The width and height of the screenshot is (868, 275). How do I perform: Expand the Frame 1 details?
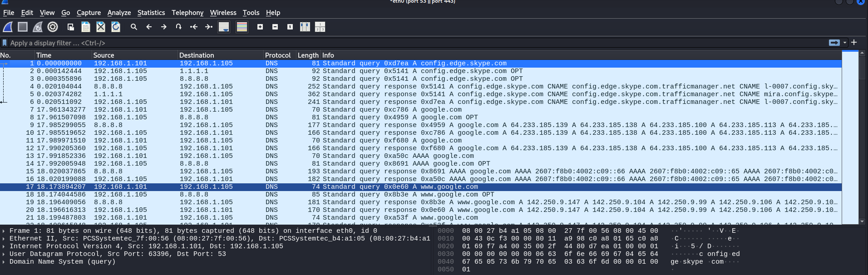pos(4,231)
